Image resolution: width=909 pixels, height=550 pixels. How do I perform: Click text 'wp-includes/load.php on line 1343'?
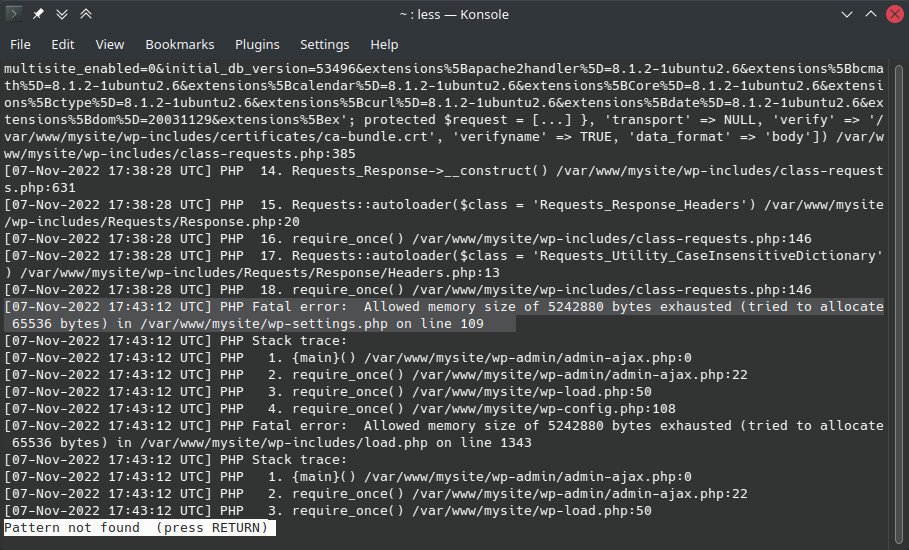pyautogui.click(x=400, y=443)
